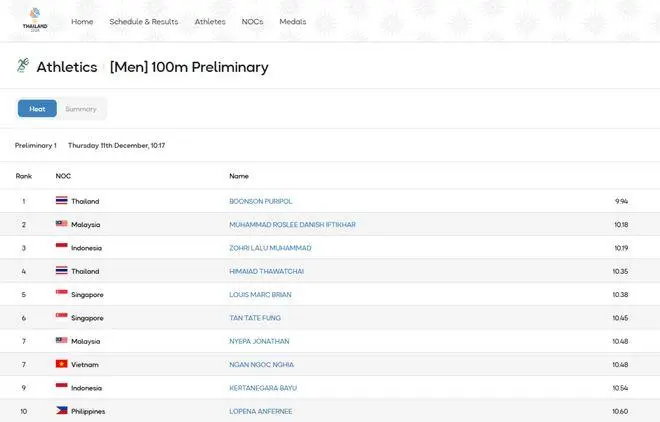This screenshot has height=422, width=660.
Task: Switch to the Summary tab
Action: coord(81,109)
